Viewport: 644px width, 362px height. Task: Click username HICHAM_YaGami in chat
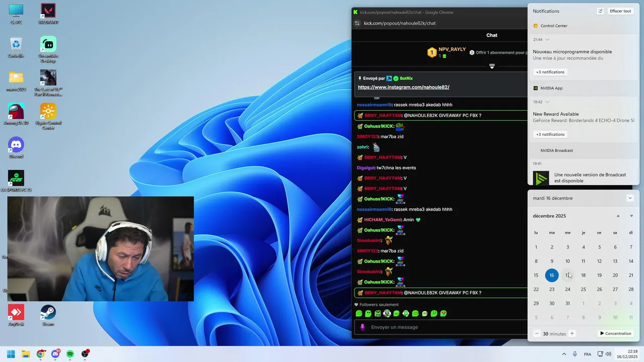[383, 220]
